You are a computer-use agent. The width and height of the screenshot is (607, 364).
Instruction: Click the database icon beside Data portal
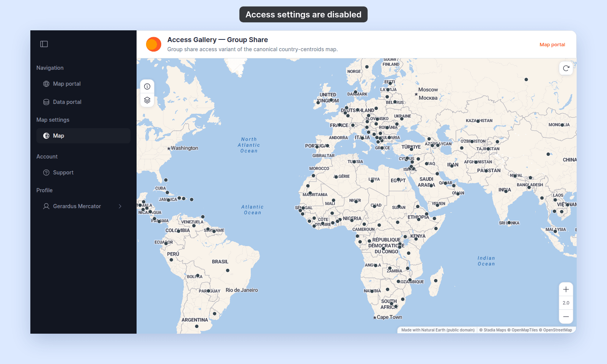(x=46, y=102)
